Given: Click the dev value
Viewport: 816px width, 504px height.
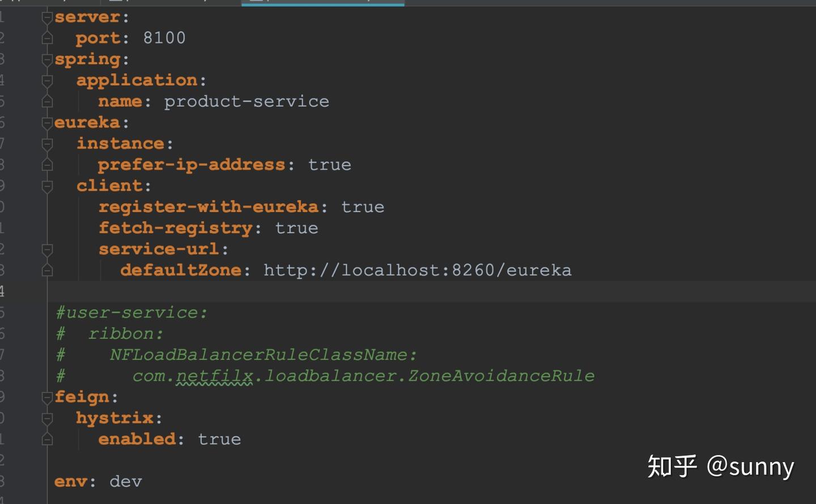Looking at the screenshot, I should [126, 482].
